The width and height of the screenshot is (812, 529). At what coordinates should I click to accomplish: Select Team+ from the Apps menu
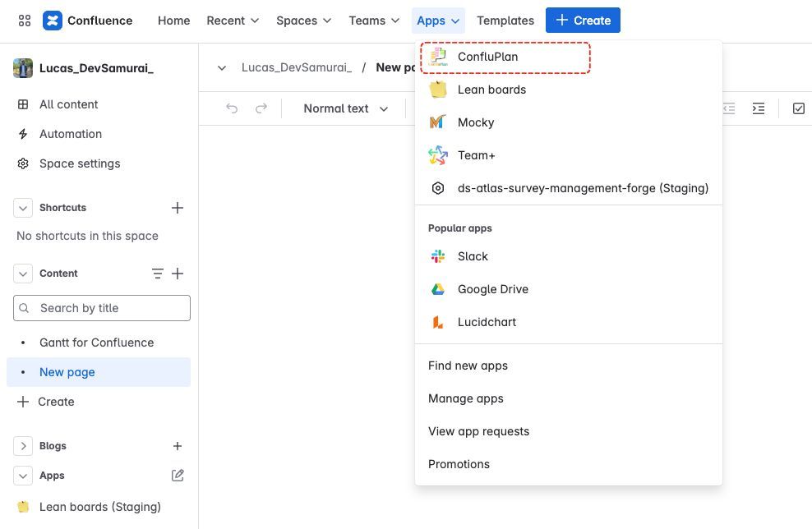(569, 155)
